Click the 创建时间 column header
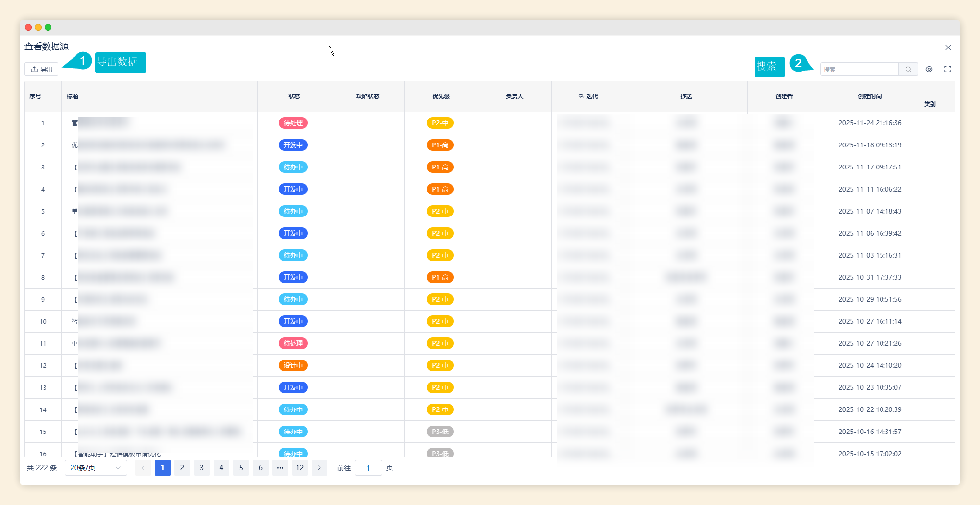Viewport: 980px width, 505px height. click(x=869, y=96)
